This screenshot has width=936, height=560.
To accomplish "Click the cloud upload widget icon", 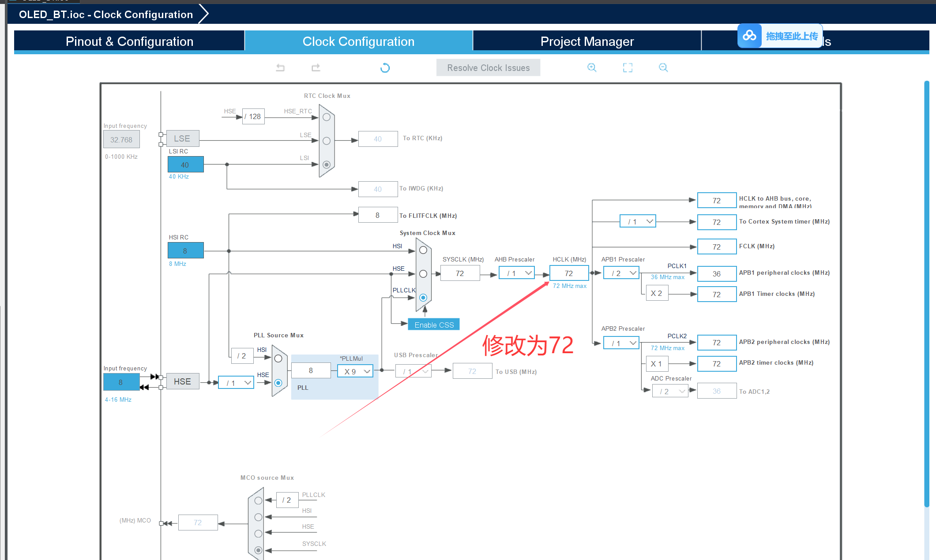I will pyautogui.click(x=749, y=36).
